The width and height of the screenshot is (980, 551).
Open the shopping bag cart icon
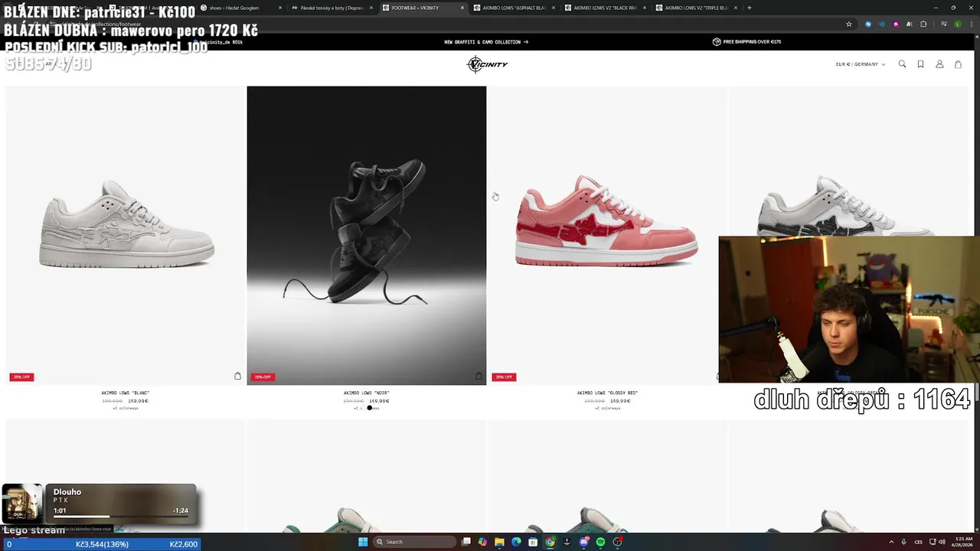[x=958, y=64]
